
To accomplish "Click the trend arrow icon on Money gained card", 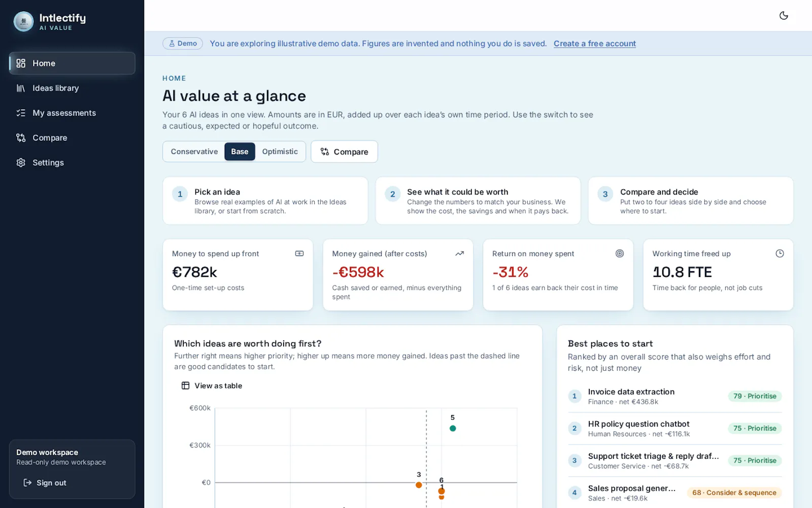I will (x=460, y=253).
